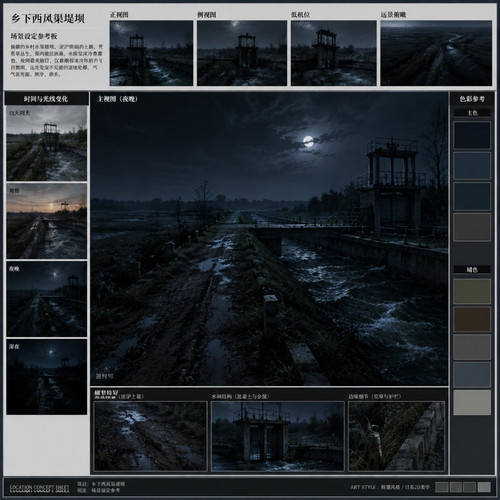
Task: Pick the medium gray accent swatch
Action: click(472, 347)
